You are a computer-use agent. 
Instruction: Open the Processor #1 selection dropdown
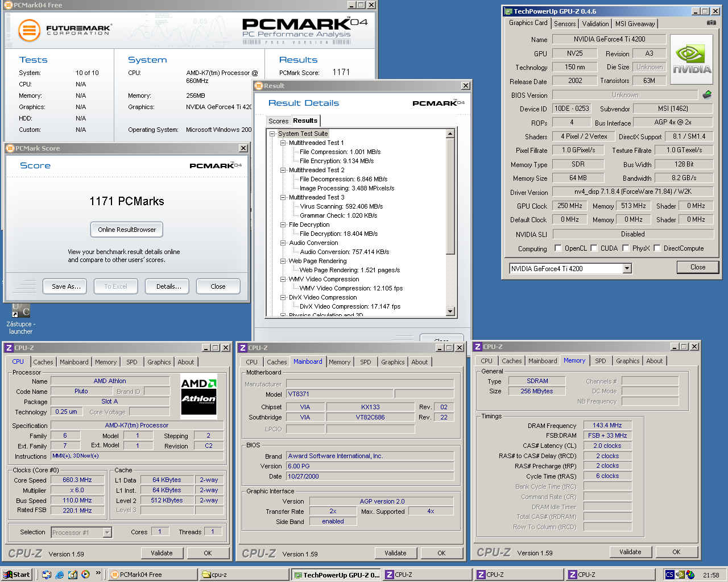107,533
